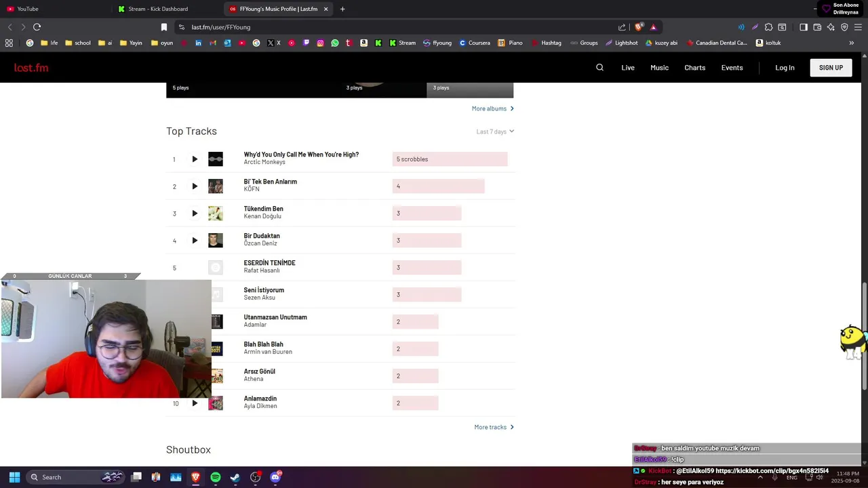Viewport: 868px width, 488px height.
Task: Show more bookmarks with the overflow chevron
Action: coord(851,43)
